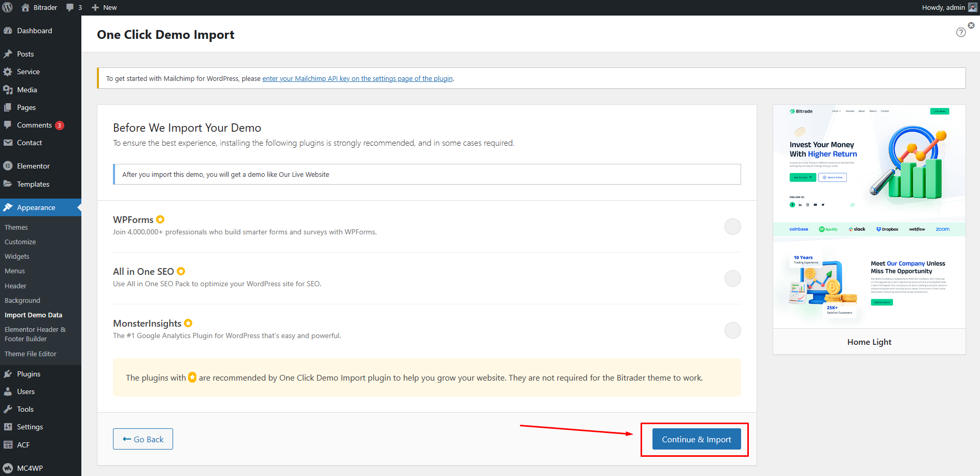Click the Home Light demo preview thumbnail
The image size is (980, 476).
[x=869, y=216]
